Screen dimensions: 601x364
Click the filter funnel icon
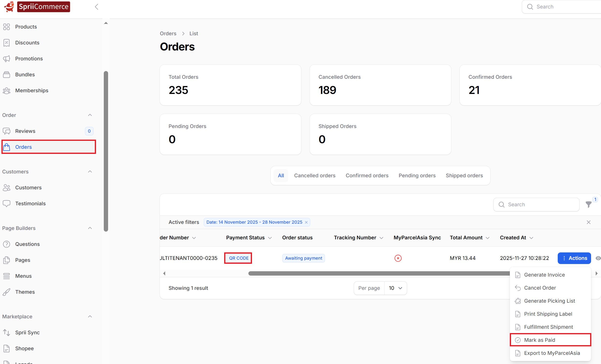588,205
